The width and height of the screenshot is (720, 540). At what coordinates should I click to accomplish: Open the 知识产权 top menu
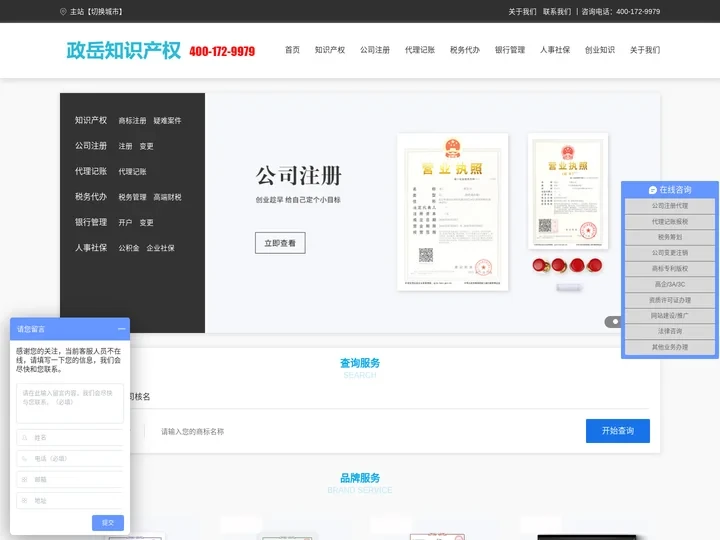tap(330, 50)
